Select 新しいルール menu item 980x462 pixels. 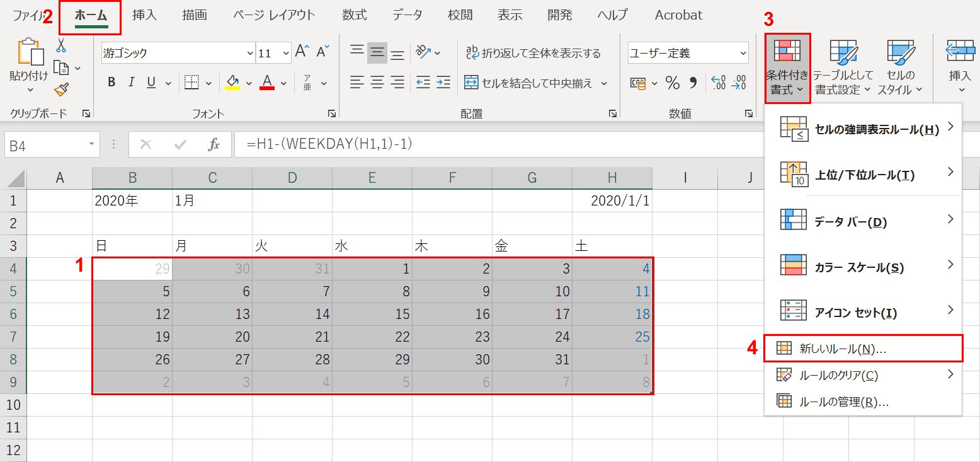click(863, 349)
